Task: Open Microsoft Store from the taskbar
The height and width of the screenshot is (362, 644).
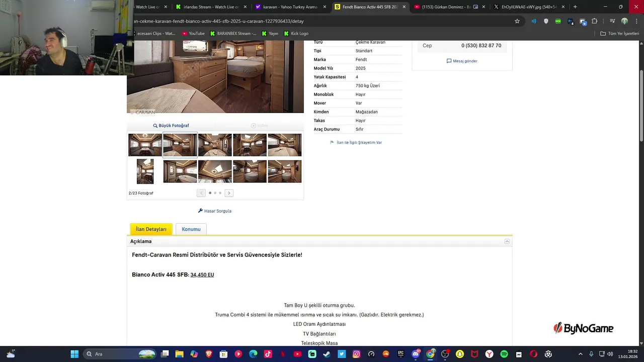Action: [x=223, y=354]
